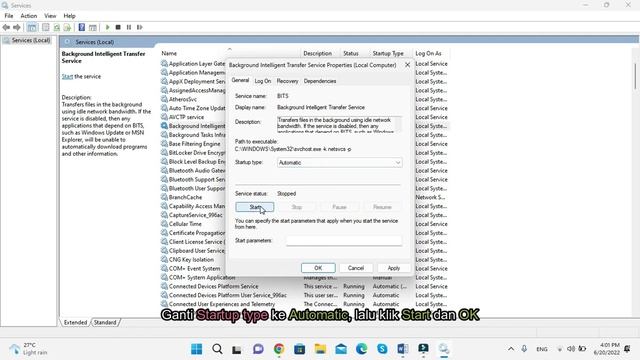Switch to the Dependencies tab
This screenshot has height=360, width=640.
320,81
